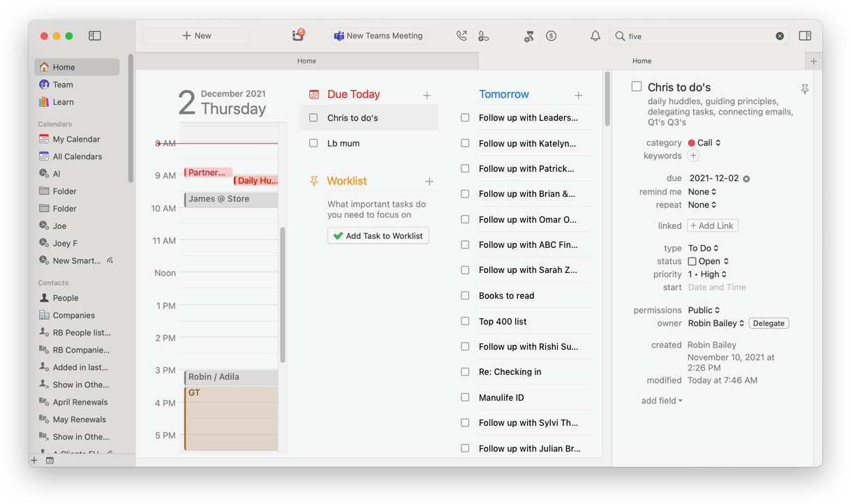This screenshot has height=504, width=851.
Task: Check off the Lb mum task
Action: 313,143
